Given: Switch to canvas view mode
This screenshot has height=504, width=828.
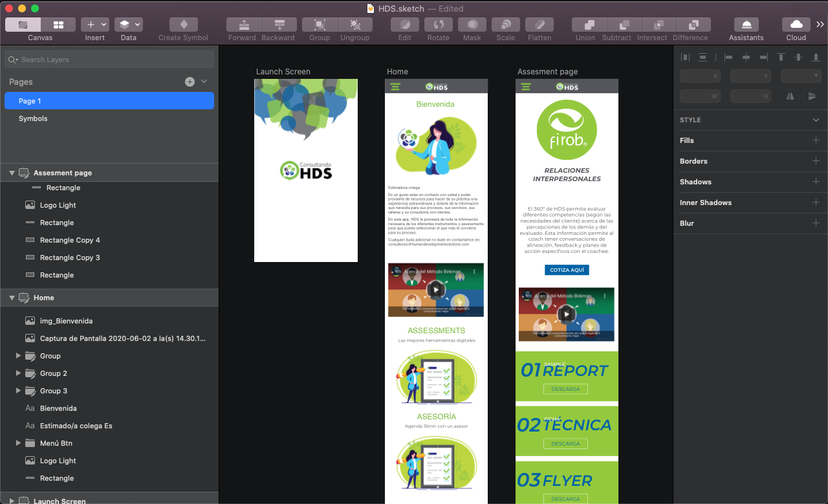Looking at the screenshot, I should 23,25.
